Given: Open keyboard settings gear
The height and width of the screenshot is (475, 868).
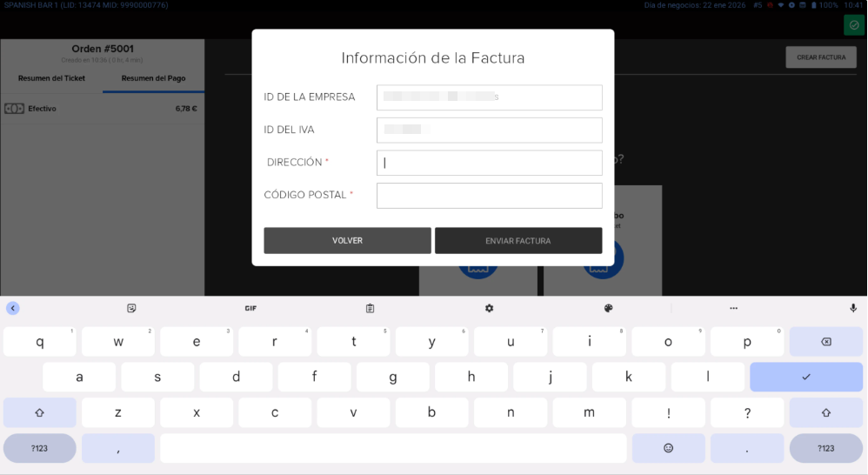Looking at the screenshot, I should [x=490, y=308].
